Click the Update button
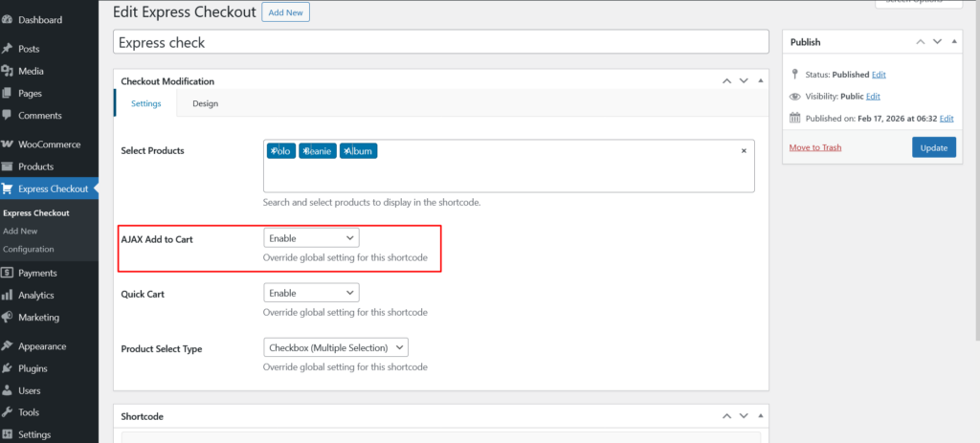The image size is (980, 443). (x=933, y=147)
